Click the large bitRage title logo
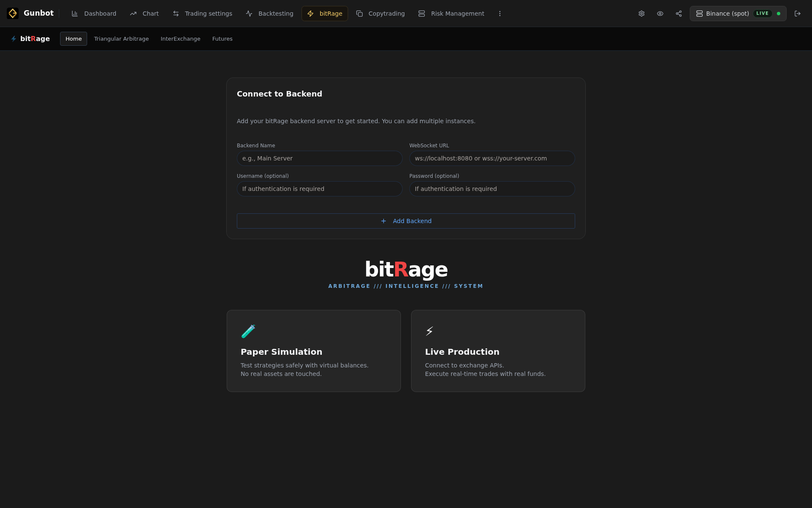 coord(406,270)
